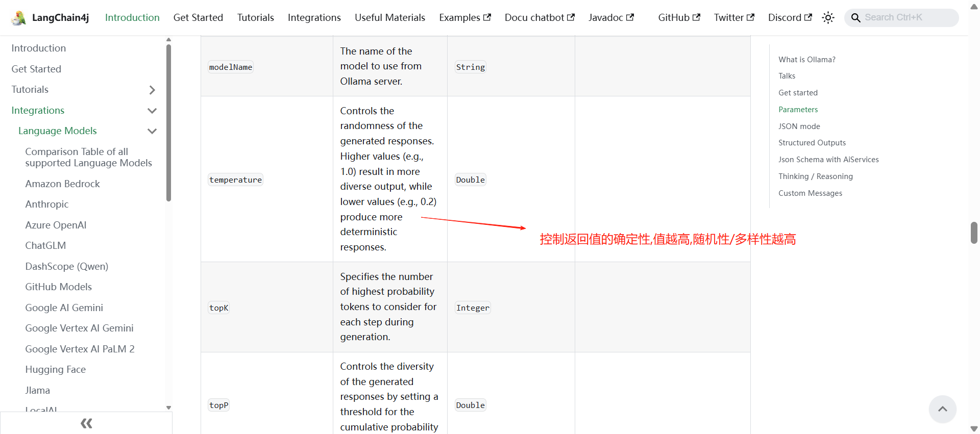Open ChatGLM sidebar page
980x434 pixels.
(45, 246)
